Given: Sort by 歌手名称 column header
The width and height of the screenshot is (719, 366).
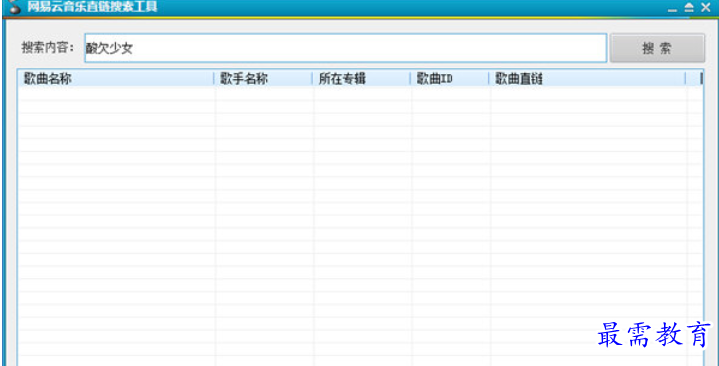Looking at the screenshot, I should pos(263,78).
